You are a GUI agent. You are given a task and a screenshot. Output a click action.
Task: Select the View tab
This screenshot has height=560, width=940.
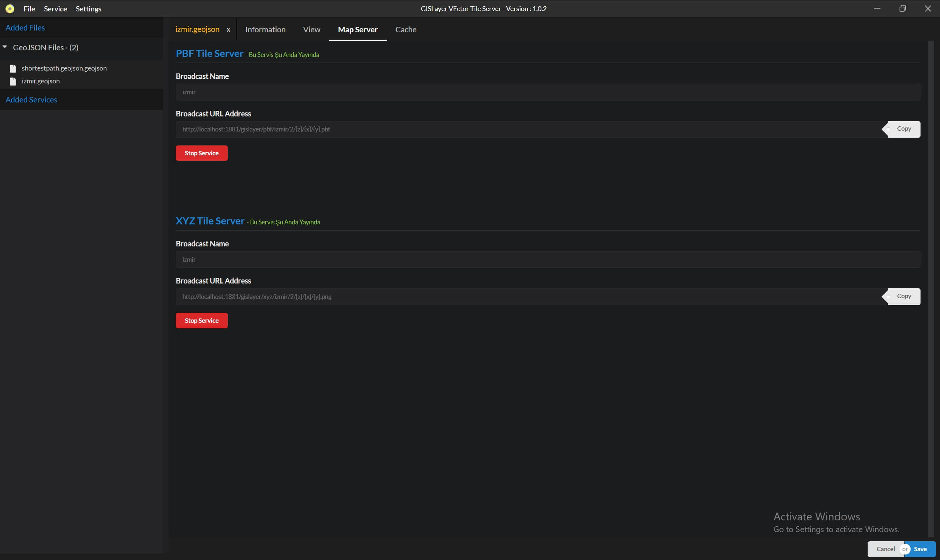click(311, 29)
